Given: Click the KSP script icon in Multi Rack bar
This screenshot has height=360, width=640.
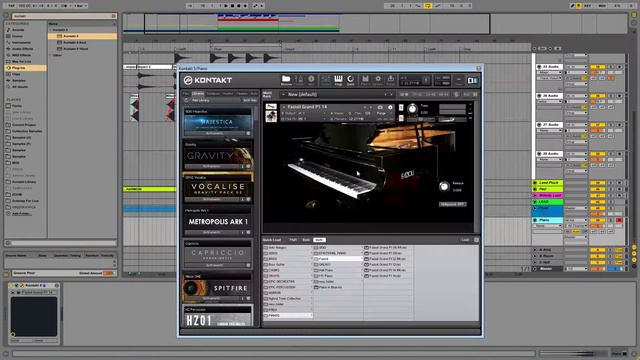Looking at the screenshot, I should click(456, 94).
